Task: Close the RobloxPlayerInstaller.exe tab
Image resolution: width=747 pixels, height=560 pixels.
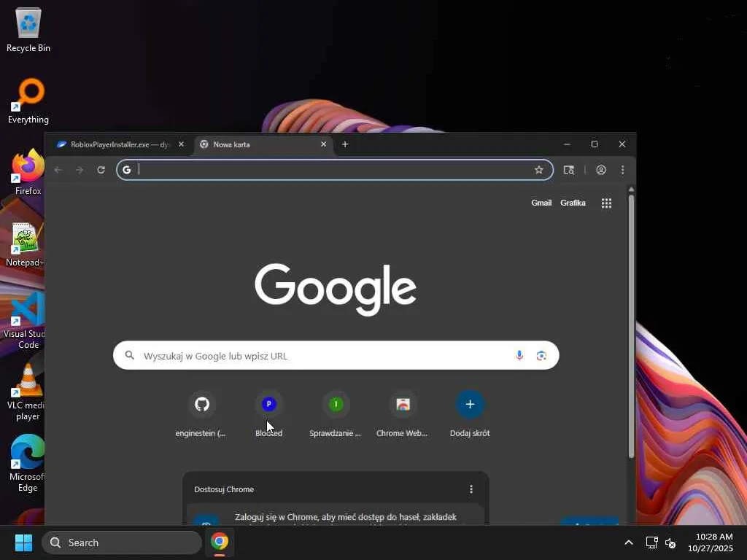Action: pos(181,144)
